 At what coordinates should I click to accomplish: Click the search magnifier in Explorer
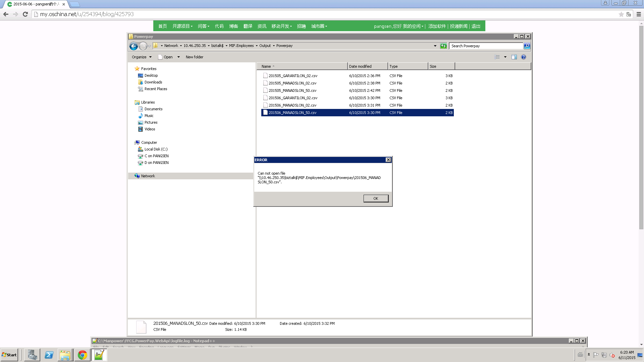pyautogui.click(x=527, y=46)
